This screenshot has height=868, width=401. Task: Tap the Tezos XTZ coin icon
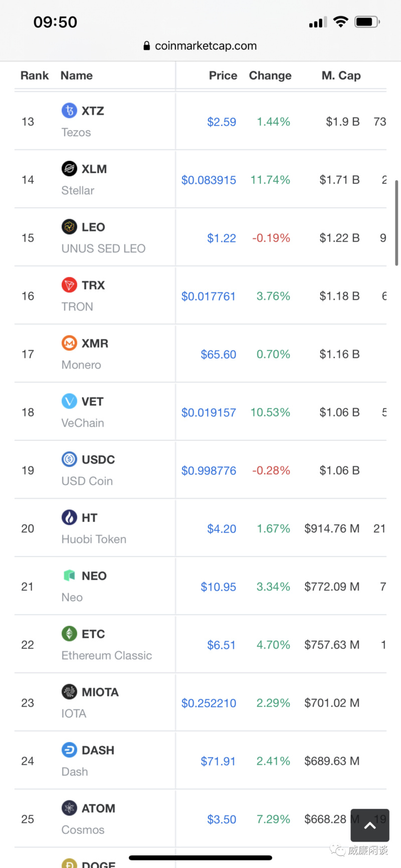[69, 110]
